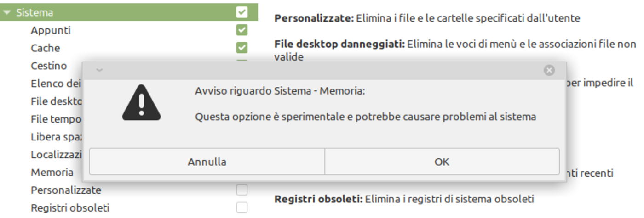Select the Cache entry in the tree
The height and width of the screenshot is (218, 644).
45,48
